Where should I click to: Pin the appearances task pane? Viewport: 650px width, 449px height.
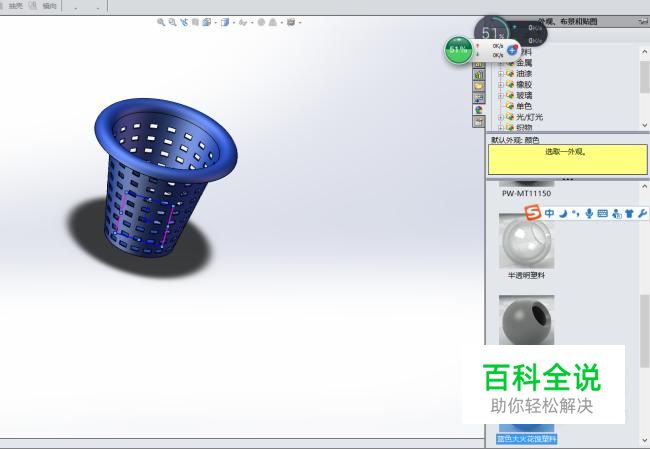[x=645, y=22]
